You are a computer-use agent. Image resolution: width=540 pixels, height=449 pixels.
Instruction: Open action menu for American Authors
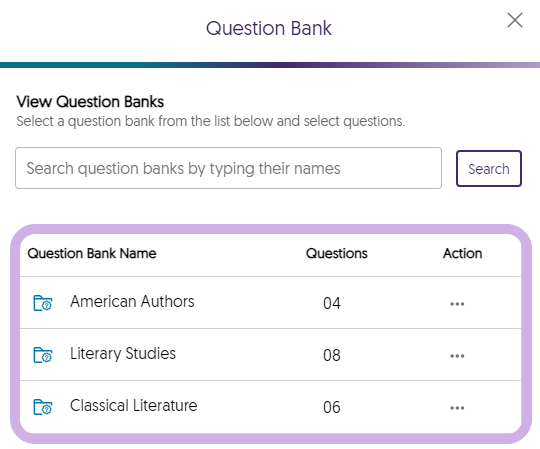click(x=457, y=304)
